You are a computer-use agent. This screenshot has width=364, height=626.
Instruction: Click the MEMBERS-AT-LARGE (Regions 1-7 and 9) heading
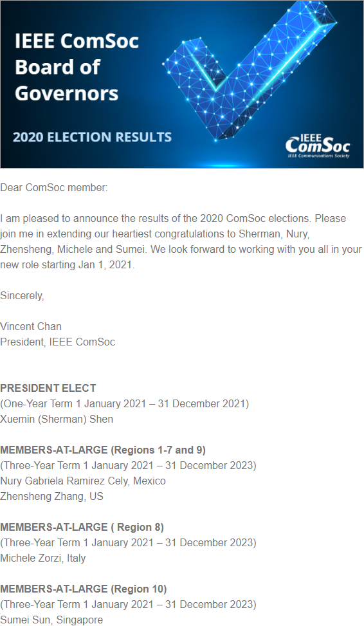coord(103,450)
